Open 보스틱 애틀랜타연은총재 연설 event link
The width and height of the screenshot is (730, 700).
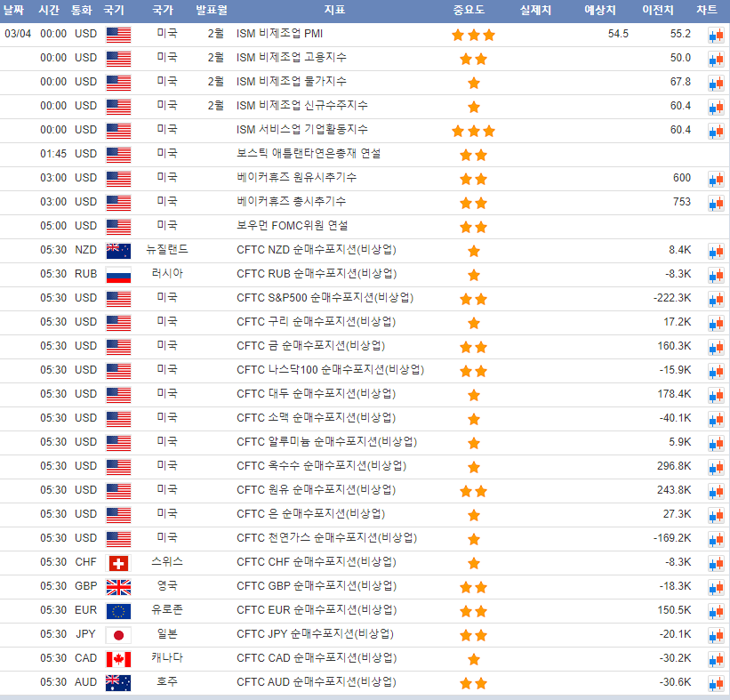point(309,154)
